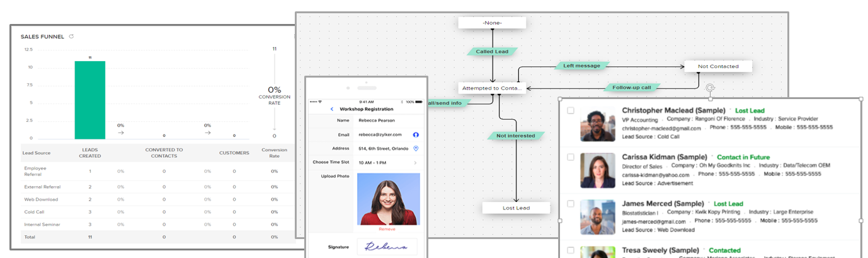Tap the email contact icon beside rebecca@zylker.com
868x258 pixels.
coord(416,135)
